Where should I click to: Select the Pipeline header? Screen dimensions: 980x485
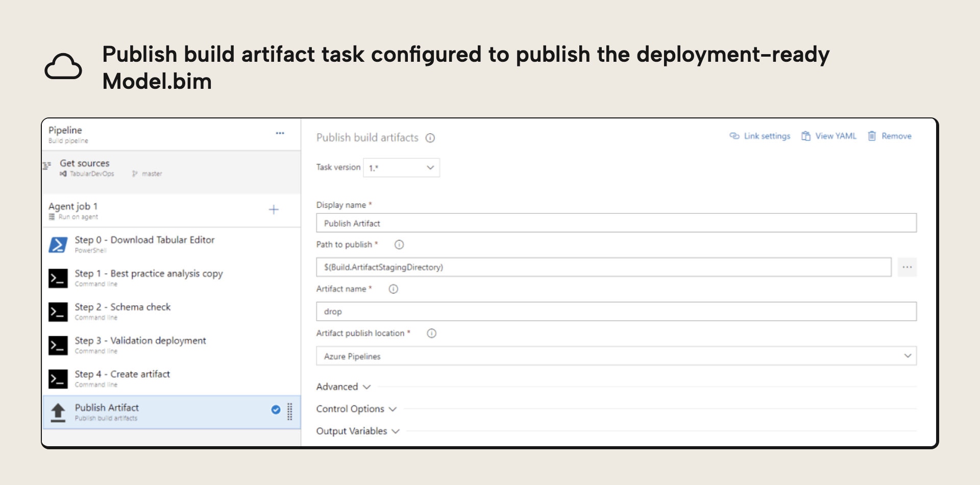coord(171,134)
